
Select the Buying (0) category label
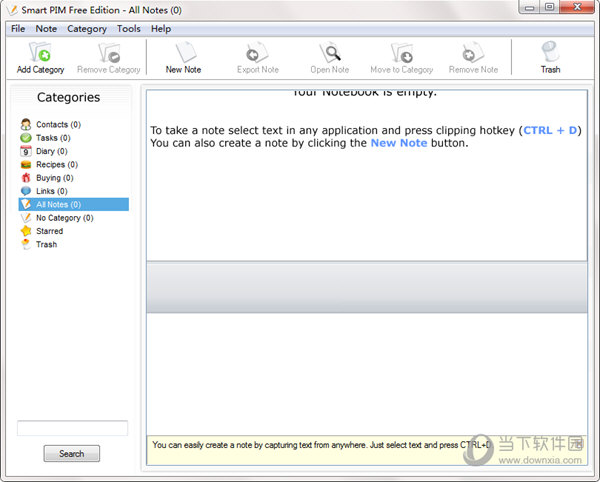(55, 177)
